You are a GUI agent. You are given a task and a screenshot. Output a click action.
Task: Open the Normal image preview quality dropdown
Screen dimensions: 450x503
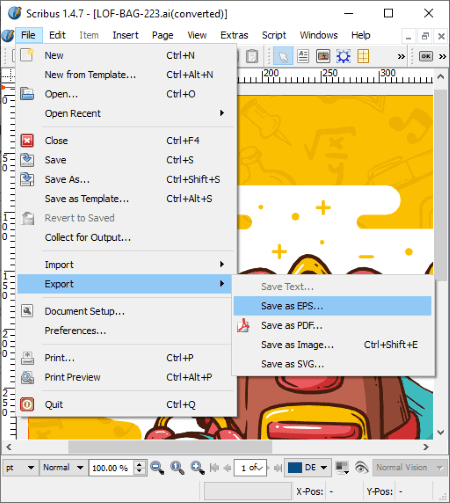click(x=63, y=467)
